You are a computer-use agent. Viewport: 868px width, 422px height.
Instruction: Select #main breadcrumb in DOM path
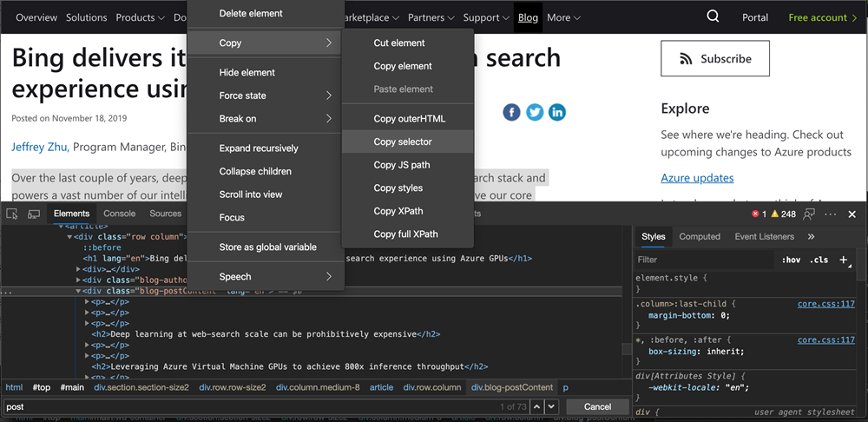[x=73, y=387]
